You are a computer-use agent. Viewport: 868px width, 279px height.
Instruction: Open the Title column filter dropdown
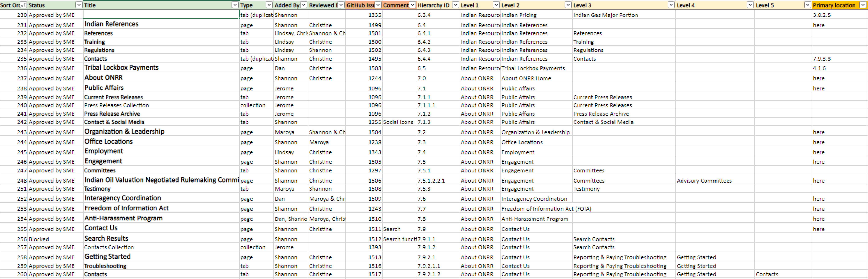(x=235, y=5)
